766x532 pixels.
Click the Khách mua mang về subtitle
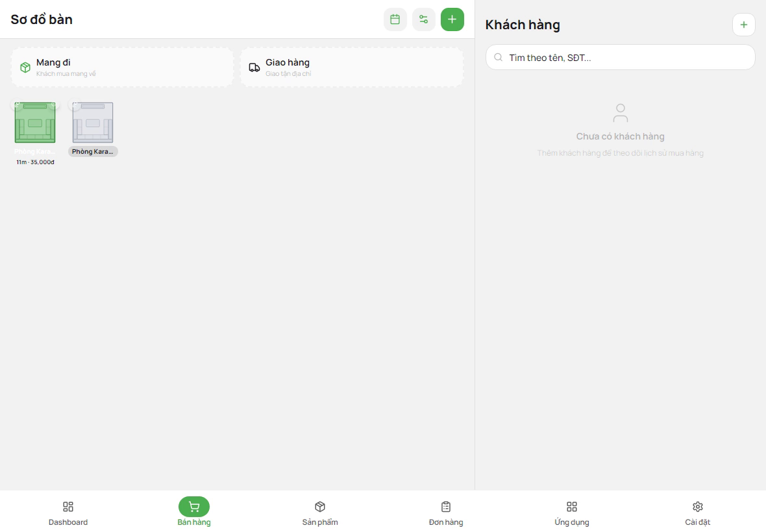click(x=66, y=74)
